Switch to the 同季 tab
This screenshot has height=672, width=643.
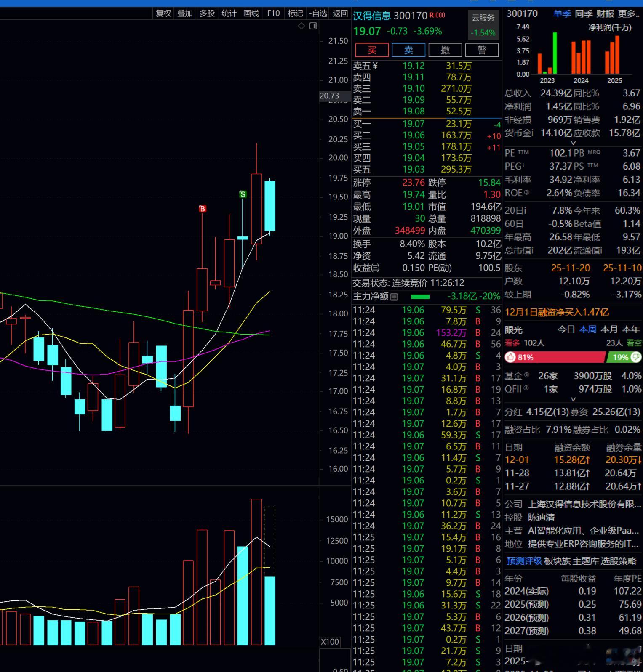pyautogui.click(x=584, y=14)
